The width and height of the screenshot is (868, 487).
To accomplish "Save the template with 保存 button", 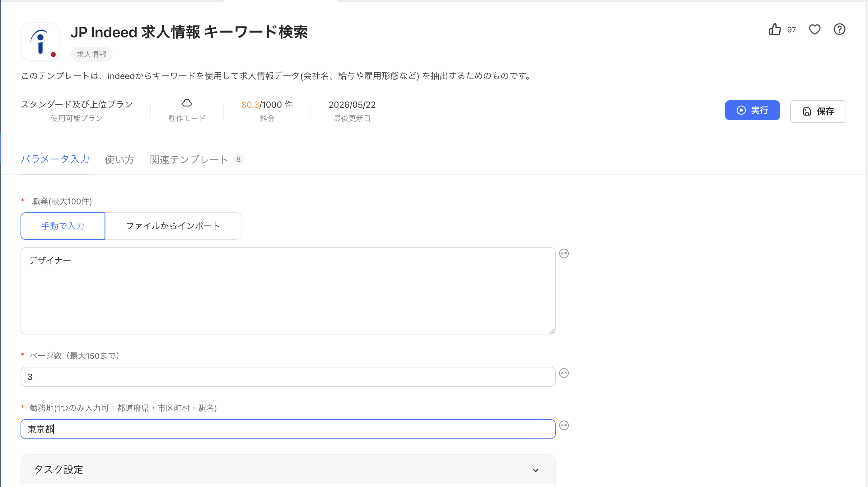I will pyautogui.click(x=818, y=111).
